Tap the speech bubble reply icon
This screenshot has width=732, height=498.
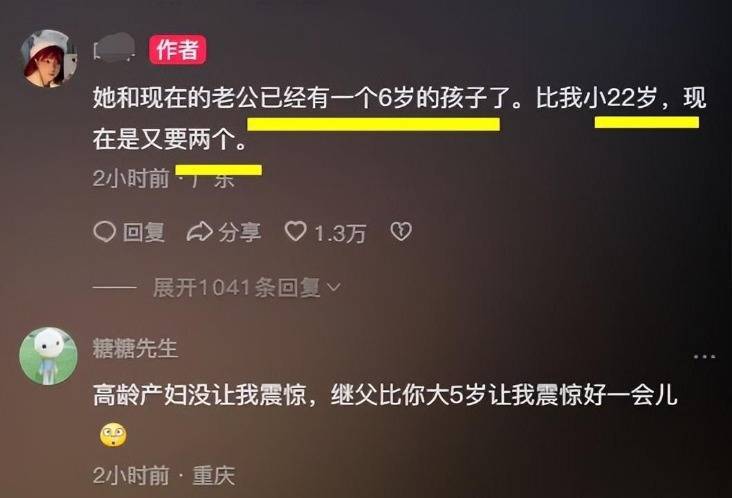click(105, 231)
